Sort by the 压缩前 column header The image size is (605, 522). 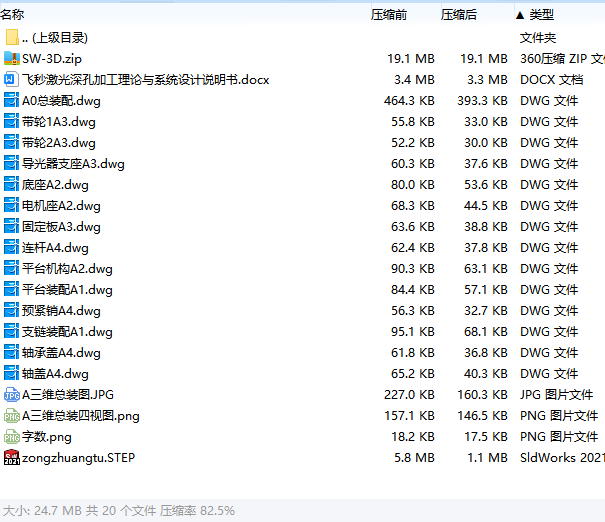coord(389,15)
